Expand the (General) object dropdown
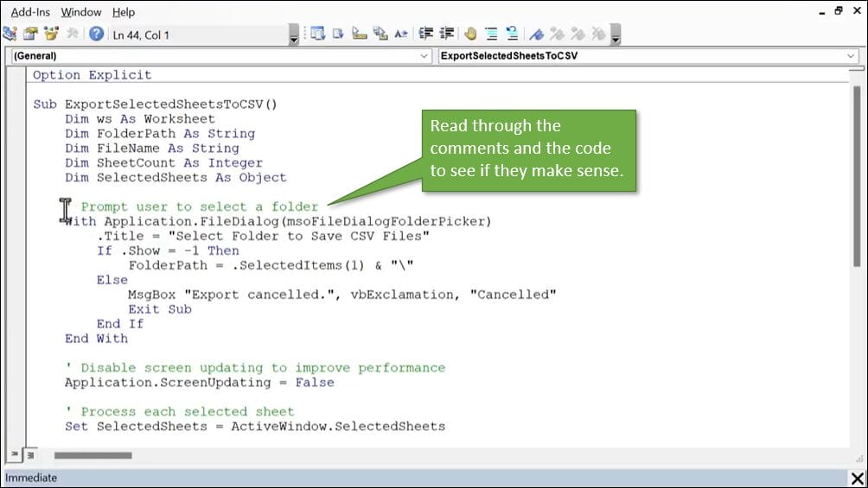The image size is (868, 488). click(x=424, y=56)
